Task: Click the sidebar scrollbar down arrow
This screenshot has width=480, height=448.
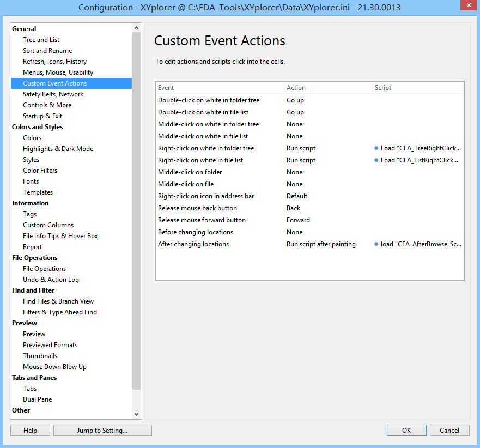Action: [136, 413]
